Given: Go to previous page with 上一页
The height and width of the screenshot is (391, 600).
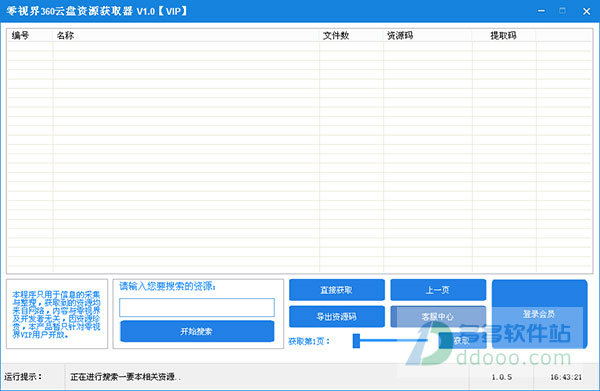Looking at the screenshot, I should 438,290.
